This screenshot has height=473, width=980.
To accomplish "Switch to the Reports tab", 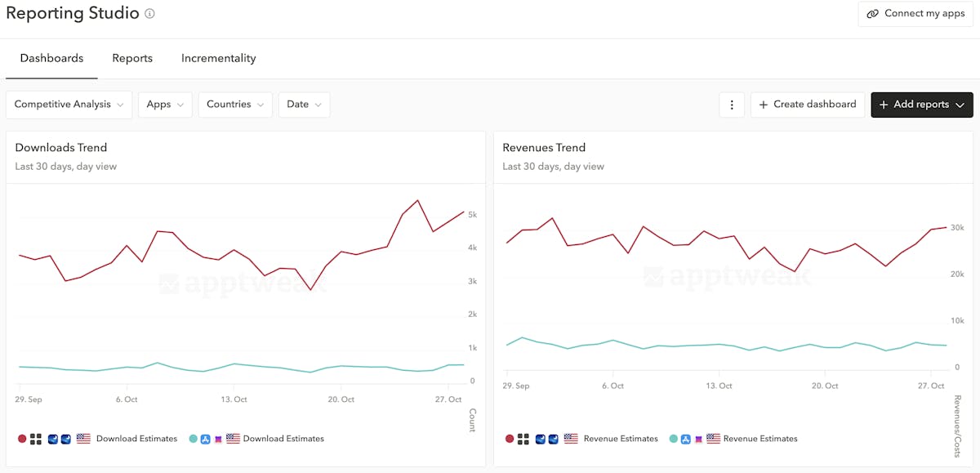I will tap(132, 58).
